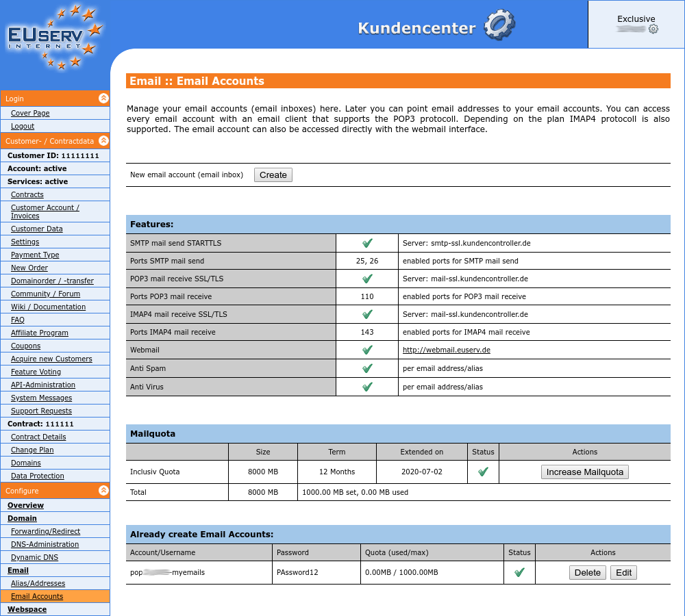
Task: Start a New Order
Action: coord(29,268)
